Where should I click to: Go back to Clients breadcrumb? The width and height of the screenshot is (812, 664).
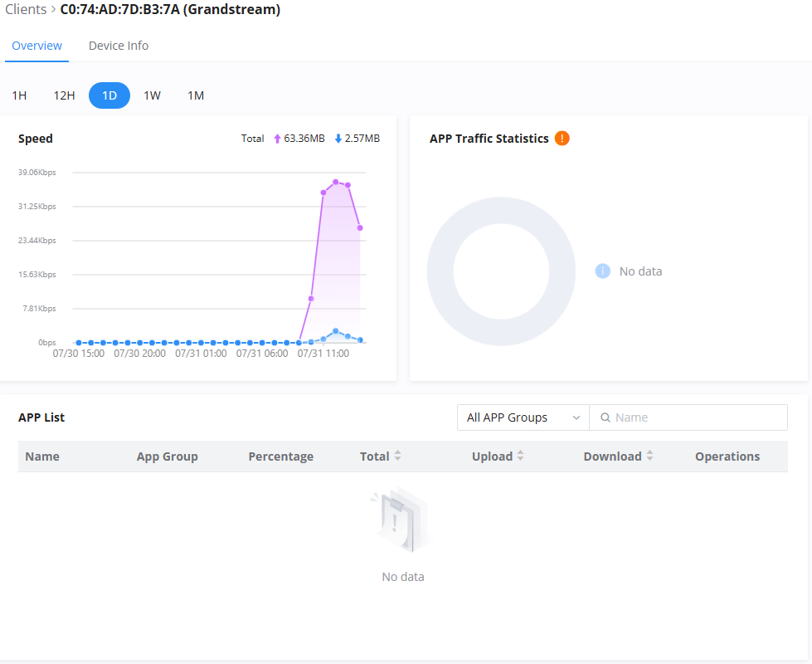(26, 9)
